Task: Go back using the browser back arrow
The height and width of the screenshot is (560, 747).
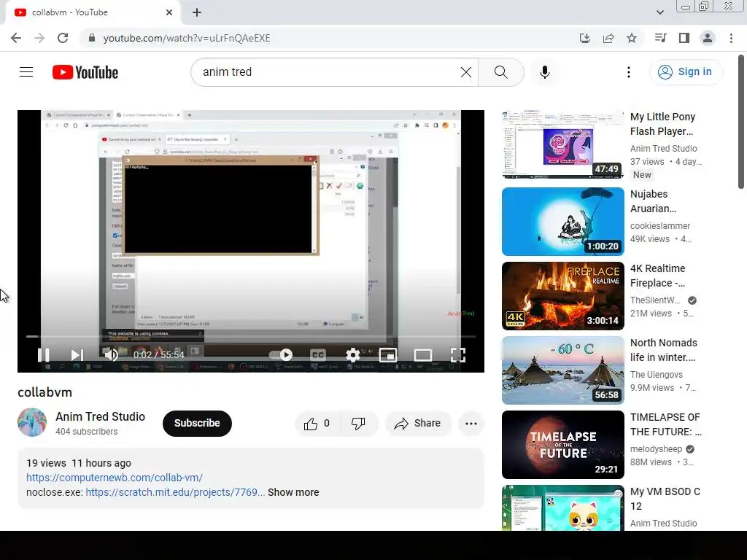Action: [x=16, y=38]
